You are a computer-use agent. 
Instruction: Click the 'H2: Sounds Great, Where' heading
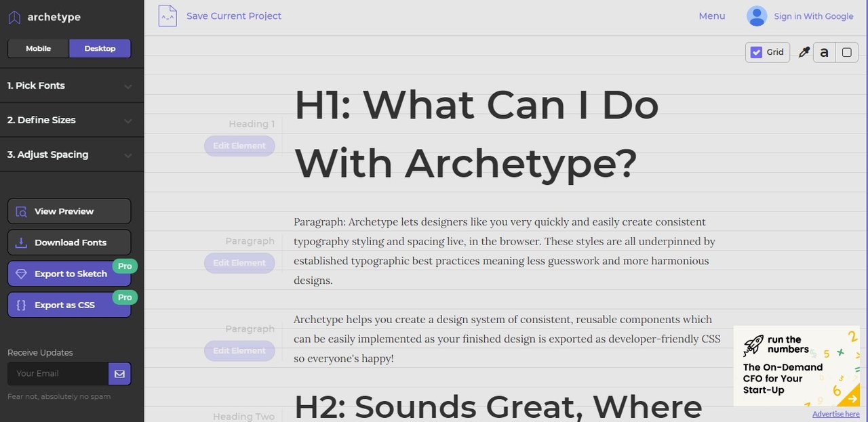coord(498,406)
